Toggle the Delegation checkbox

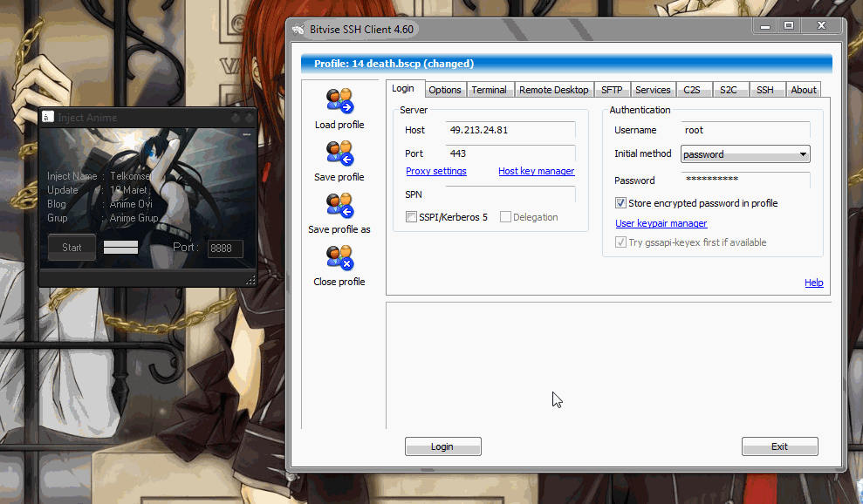coord(505,217)
